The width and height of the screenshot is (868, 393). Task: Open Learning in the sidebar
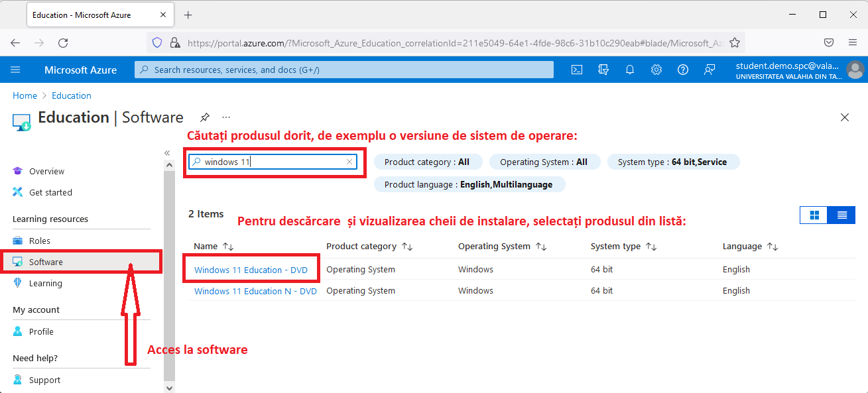click(45, 283)
